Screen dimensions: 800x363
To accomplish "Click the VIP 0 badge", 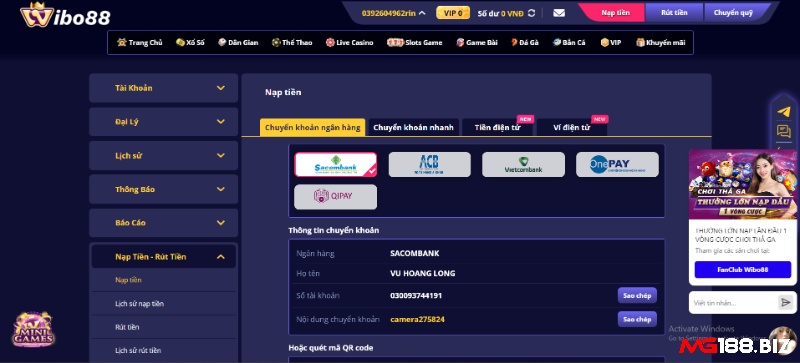I will coord(453,13).
